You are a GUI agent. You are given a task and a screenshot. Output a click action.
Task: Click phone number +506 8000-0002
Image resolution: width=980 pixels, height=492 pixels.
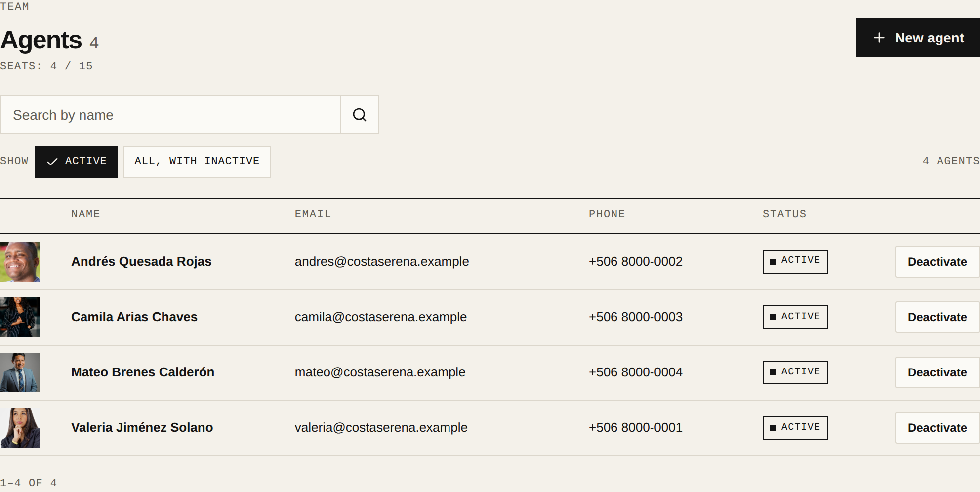(636, 261)
